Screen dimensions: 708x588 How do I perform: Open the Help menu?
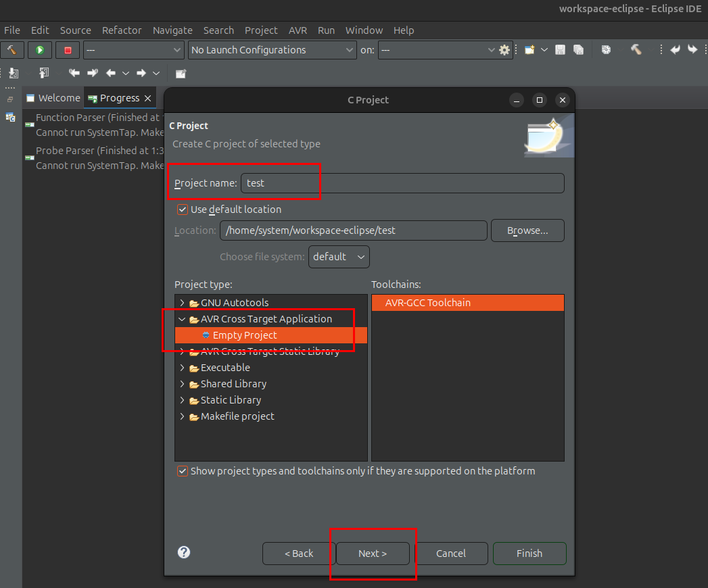404,30
